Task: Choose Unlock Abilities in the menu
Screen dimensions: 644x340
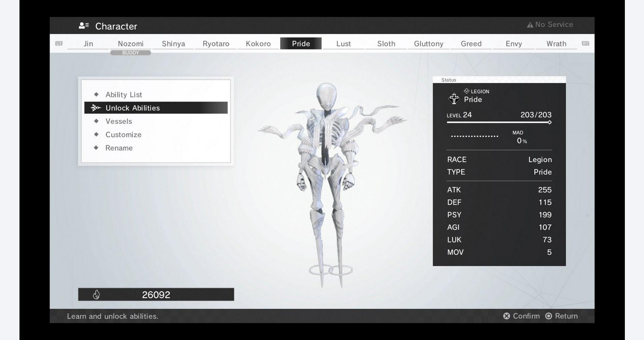Action: (133, 108)
